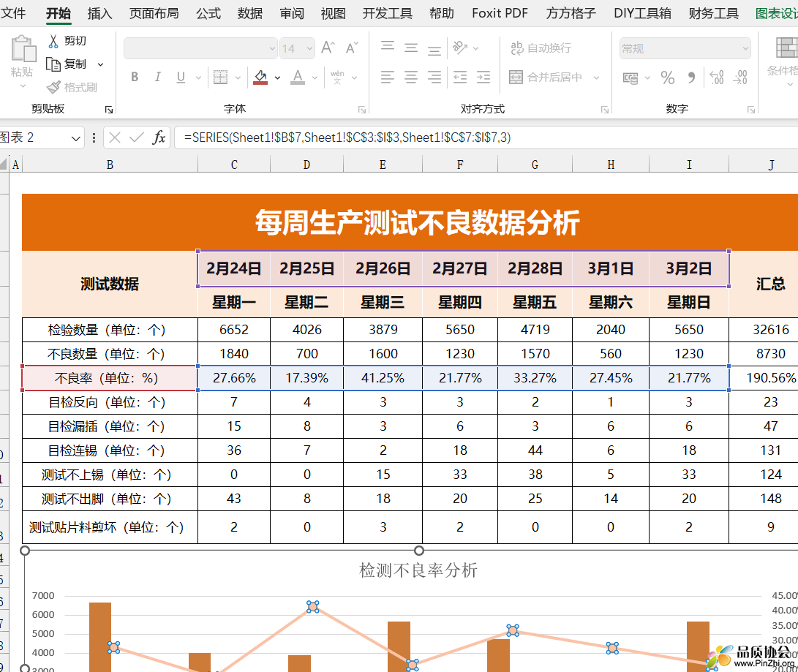The image size is (798, 672).
Task: Switch to Foxit PDF tab
Action: 500,13
